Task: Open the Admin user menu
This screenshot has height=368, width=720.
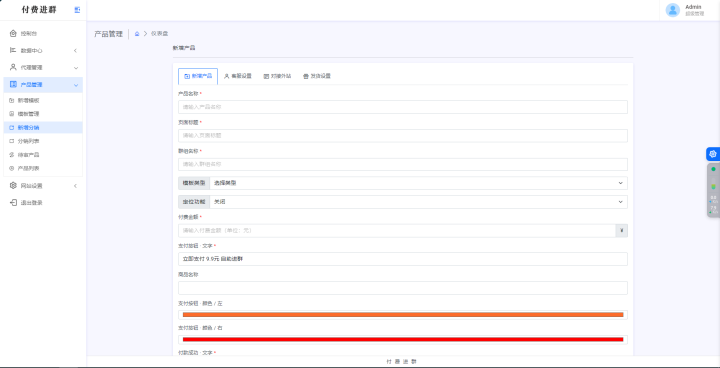Action: [x=689, y=10]
